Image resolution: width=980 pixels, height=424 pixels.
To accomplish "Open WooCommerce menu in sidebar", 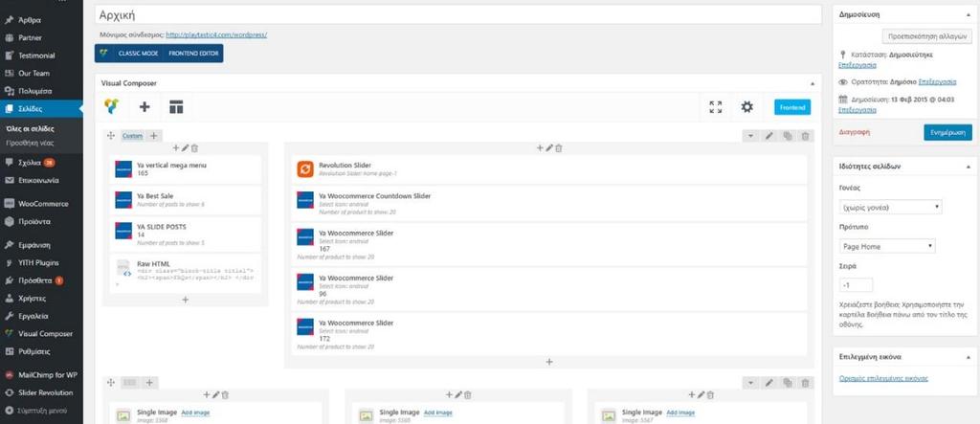I will (x=41, y=204).
